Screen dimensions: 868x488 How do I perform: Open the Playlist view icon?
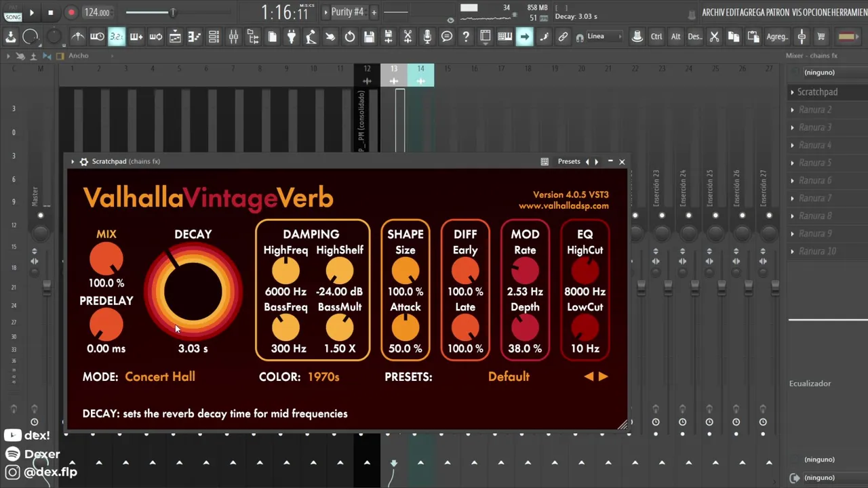(x=175, y=37)
